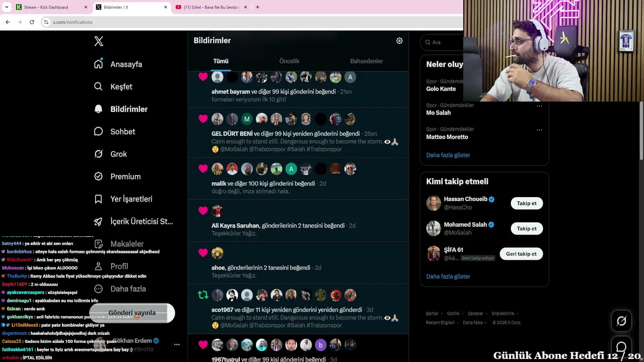The image size is (644, 362).
Task: Follow Hassan Choueib with Takip et
Action: [x=527, y=203]
